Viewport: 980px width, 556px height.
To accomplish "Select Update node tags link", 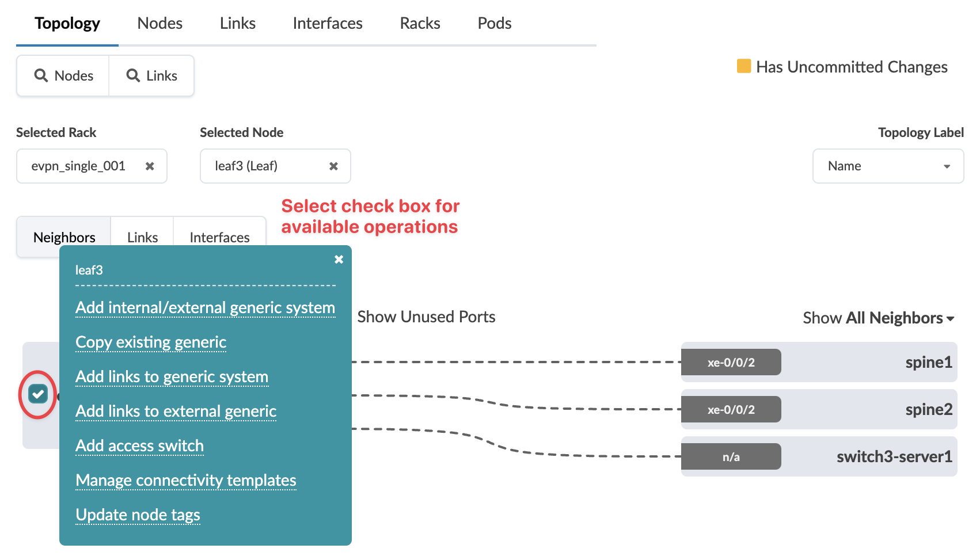I will (x=138, y=515).
